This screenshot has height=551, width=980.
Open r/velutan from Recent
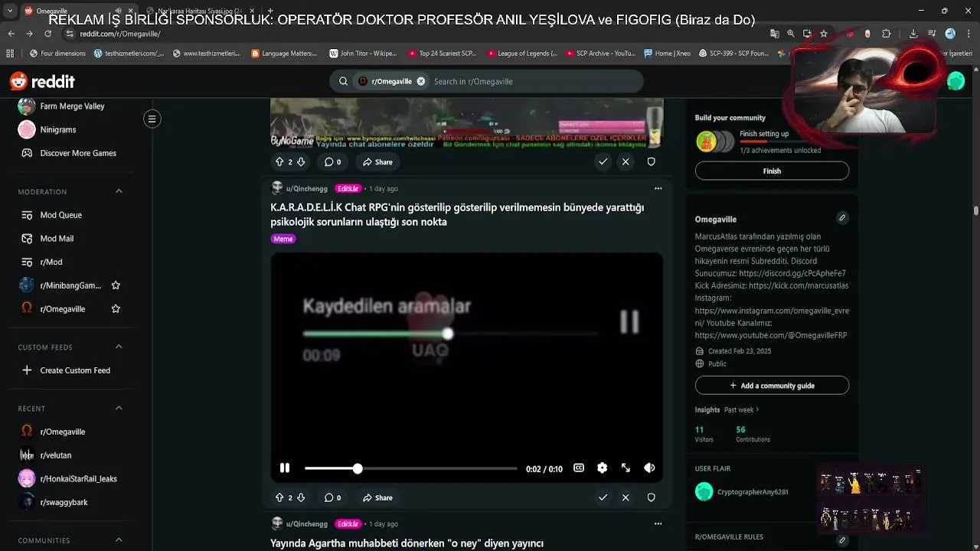pyautogui.click(x=55, y=455)
